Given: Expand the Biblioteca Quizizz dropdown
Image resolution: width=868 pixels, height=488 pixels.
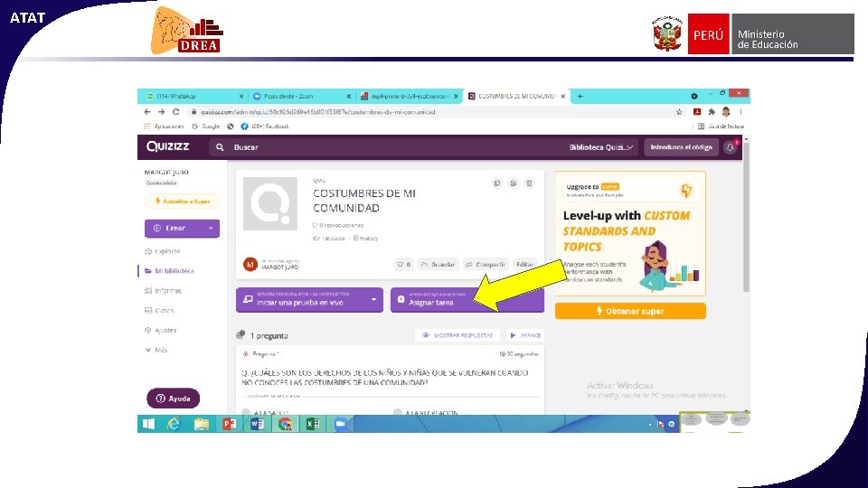Looking at the screenshot, I should [600, 147].
